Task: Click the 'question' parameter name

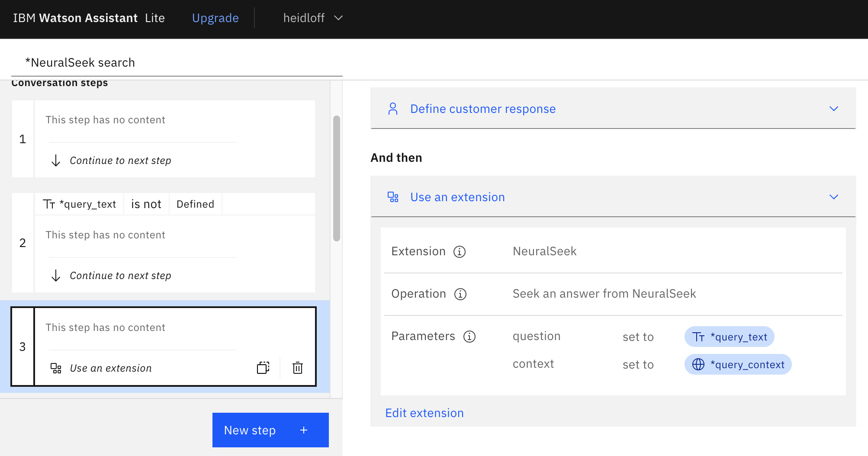Action: click(x=537, y=336)
